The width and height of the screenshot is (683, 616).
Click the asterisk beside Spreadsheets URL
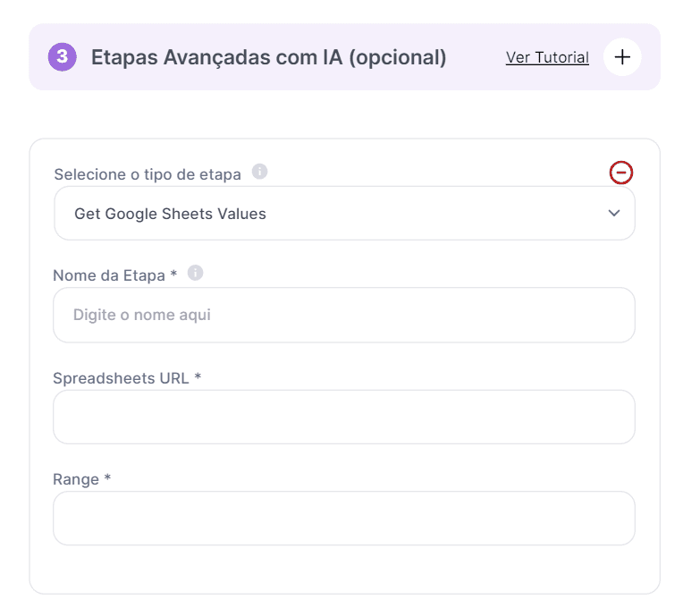click(198, 377)
